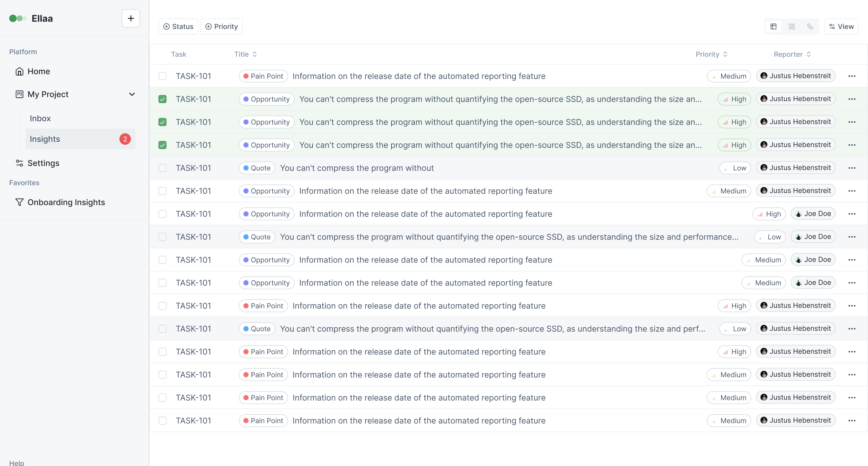This screenshot has height=466, width=868.
Task: Uncheck the second selected Opportunity row
Action: click(x=163, y=122)
